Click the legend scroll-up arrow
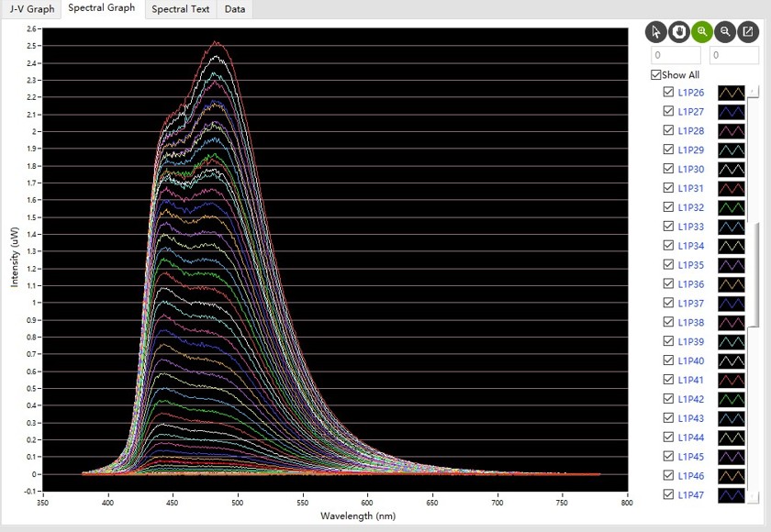771x532 pixels. pyautogui.click(x=754, y=92)
